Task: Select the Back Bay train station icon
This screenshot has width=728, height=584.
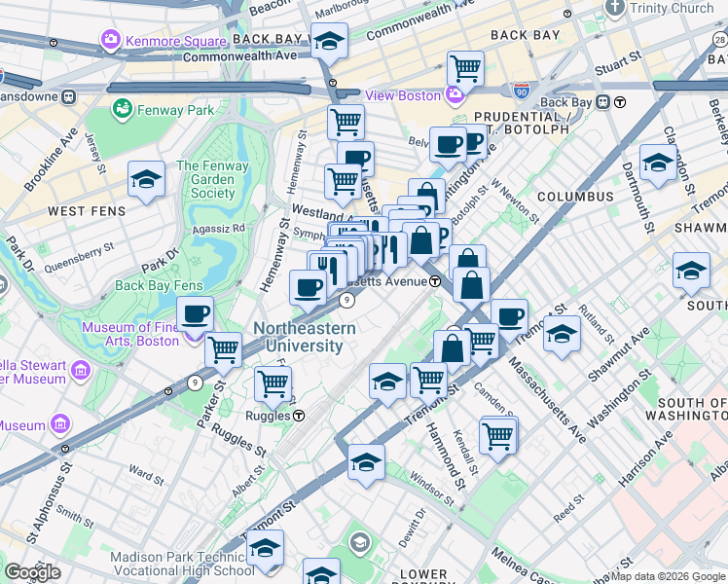Action: (602, 102)
